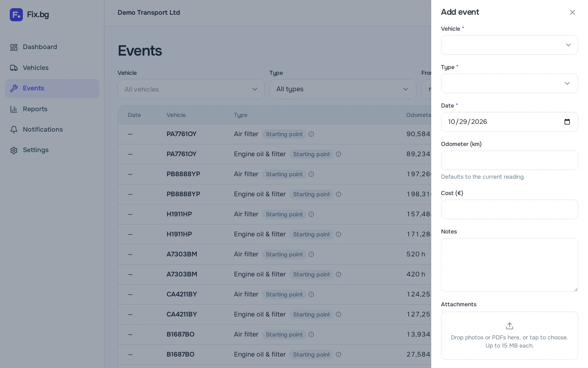Open Settings from the sidebar
This screenshot has width=588, height=368.
(x=52, y=150)
